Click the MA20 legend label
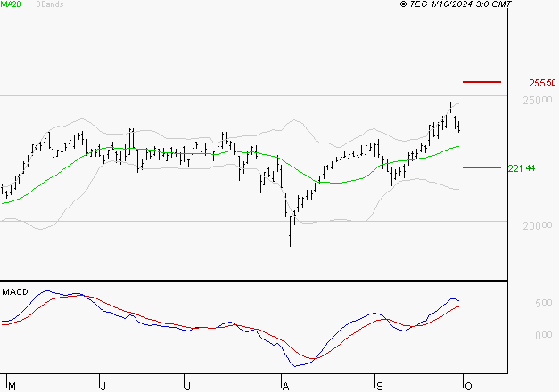This screenshot has width=559, height=392. (11, 4)
